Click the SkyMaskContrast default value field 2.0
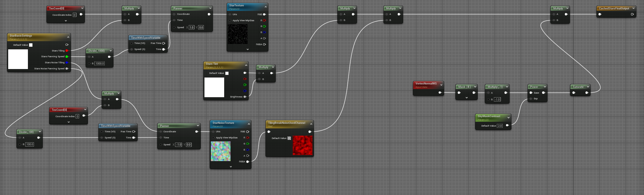Image resolution: width=644 pixels, height=195 pixels. (500, 126)
